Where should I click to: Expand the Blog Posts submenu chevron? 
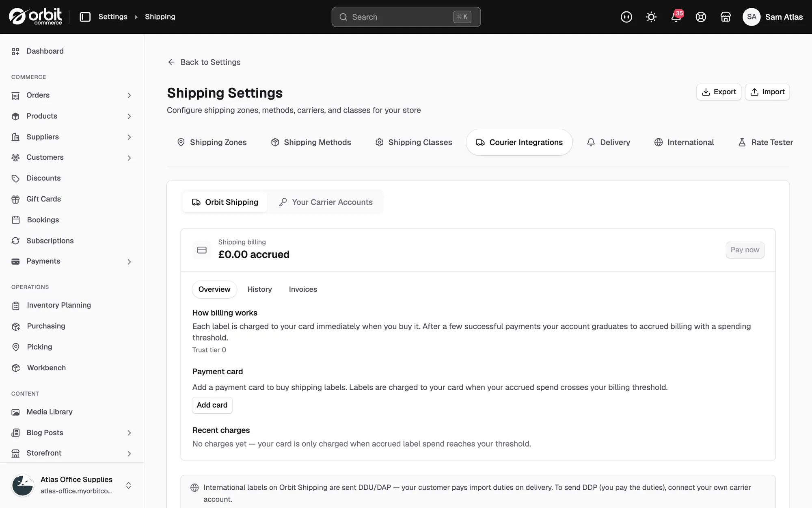click(129, 433)
